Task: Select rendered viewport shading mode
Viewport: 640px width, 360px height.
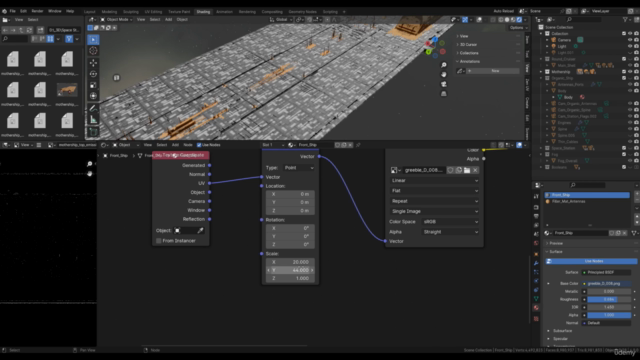Action: pos(519,20)
